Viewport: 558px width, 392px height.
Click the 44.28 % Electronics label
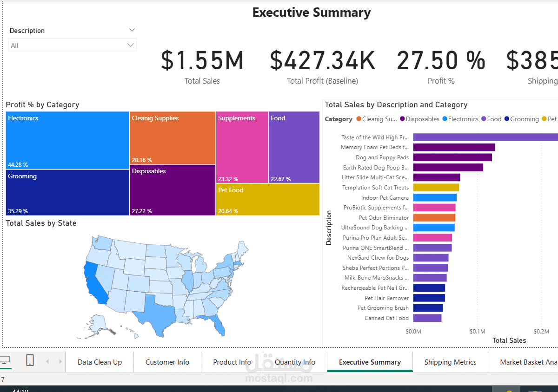[18, 164]
